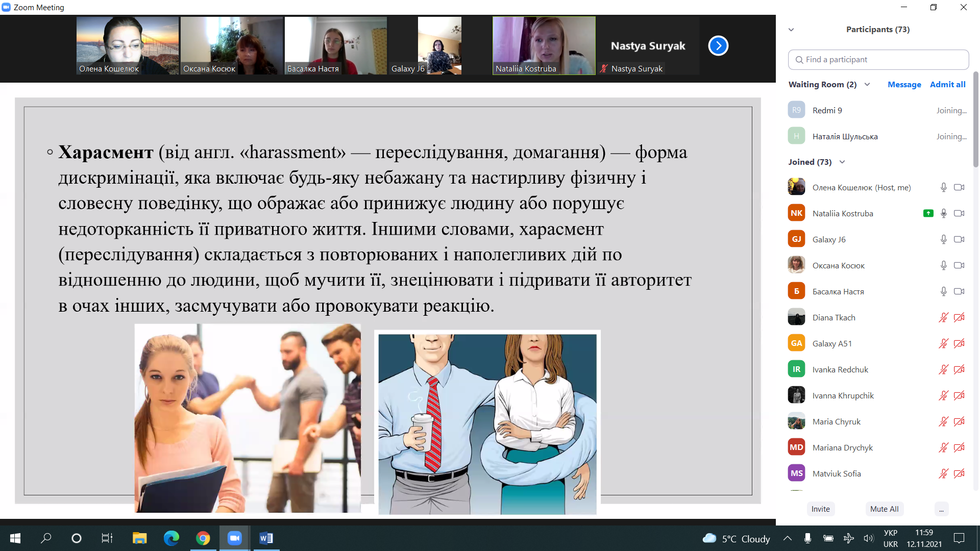
Task: Click the magnifier icon in the participant search field
Action: tap(799, 60)
